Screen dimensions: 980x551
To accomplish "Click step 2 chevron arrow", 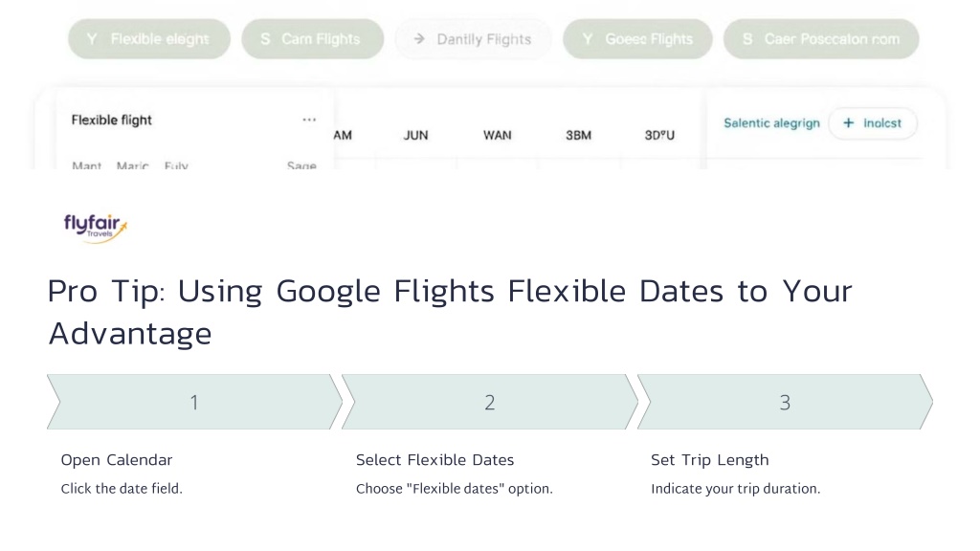I will coord(490,402).
